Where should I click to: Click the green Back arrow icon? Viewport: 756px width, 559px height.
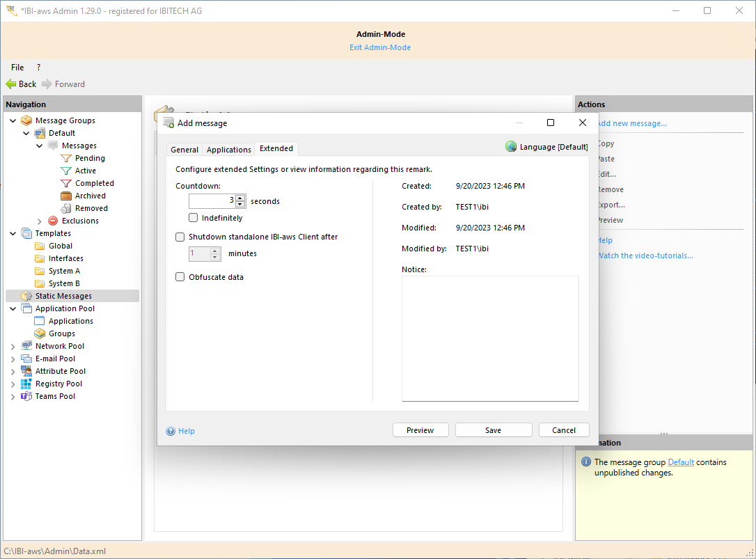(10, 84)
